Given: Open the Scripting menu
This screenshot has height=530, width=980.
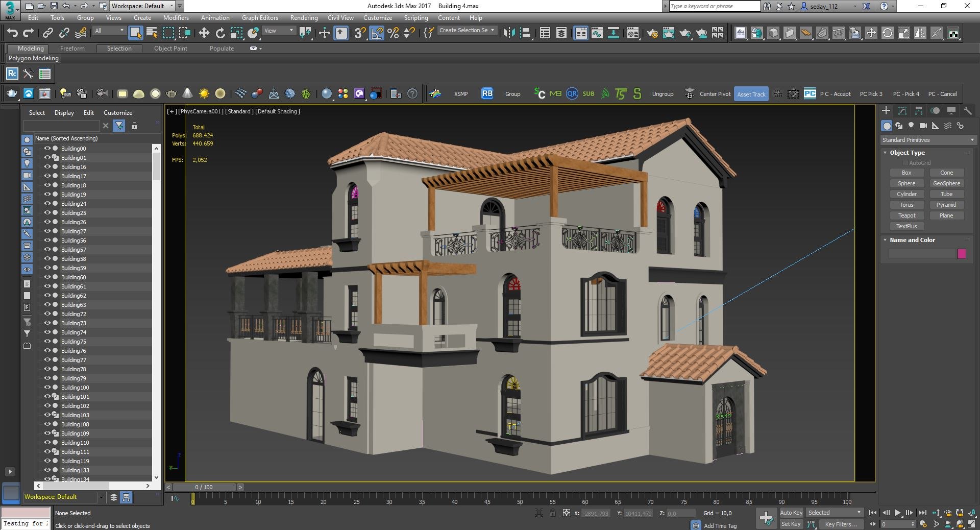Looking at the screenshot, I should point(416,17).
